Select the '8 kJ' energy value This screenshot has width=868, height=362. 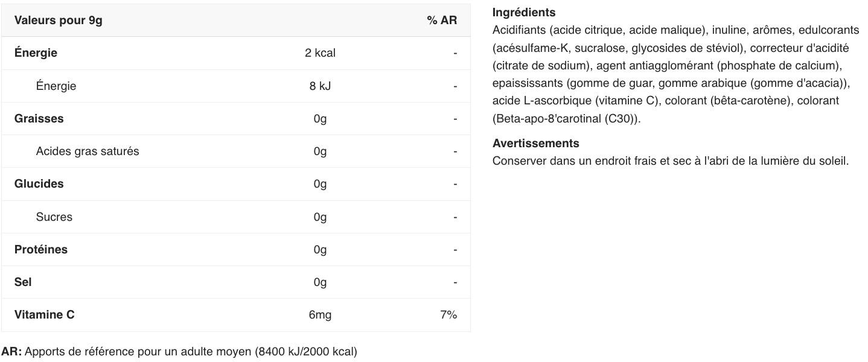coord(320,86)
